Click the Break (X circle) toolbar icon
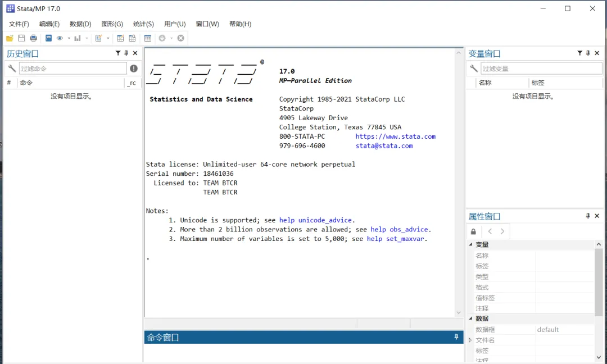 pyautogui.click(x=181, y=38)
